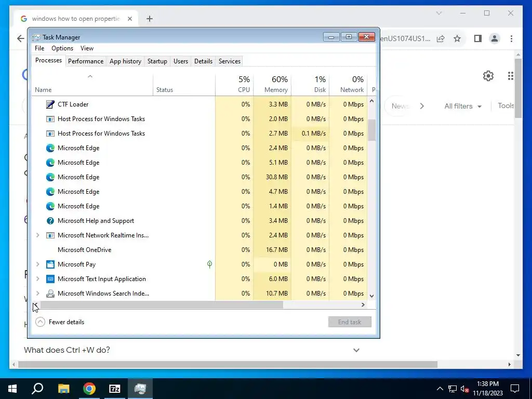Image resolution: width=532 pixels, height=399 pixels.
Task: Open the Chrome three-dot menu
Action: tap(511, 38)
